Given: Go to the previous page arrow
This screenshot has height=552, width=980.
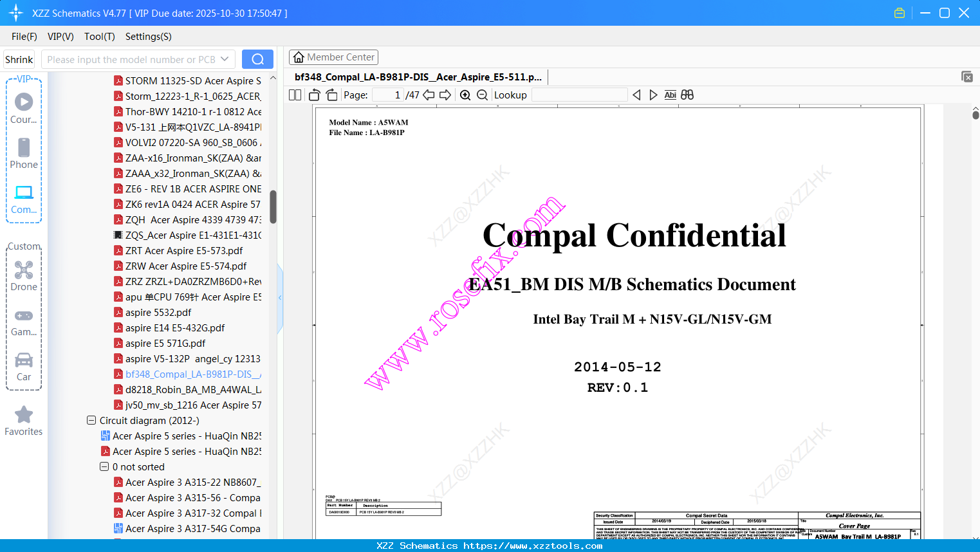Looking at the screenshot, I should point(429,95).
